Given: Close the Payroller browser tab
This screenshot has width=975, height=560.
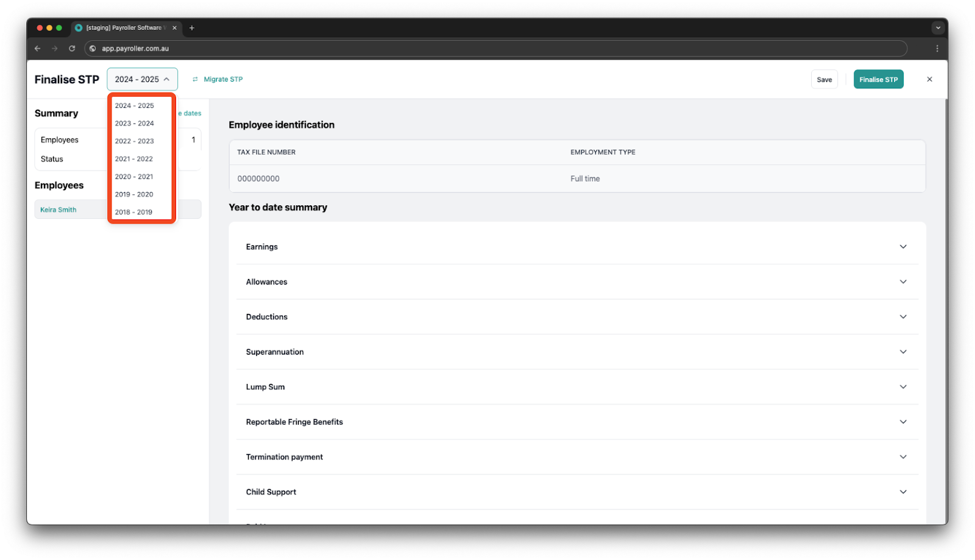Looking at the screenshot, I should click(x=175, y=28).
